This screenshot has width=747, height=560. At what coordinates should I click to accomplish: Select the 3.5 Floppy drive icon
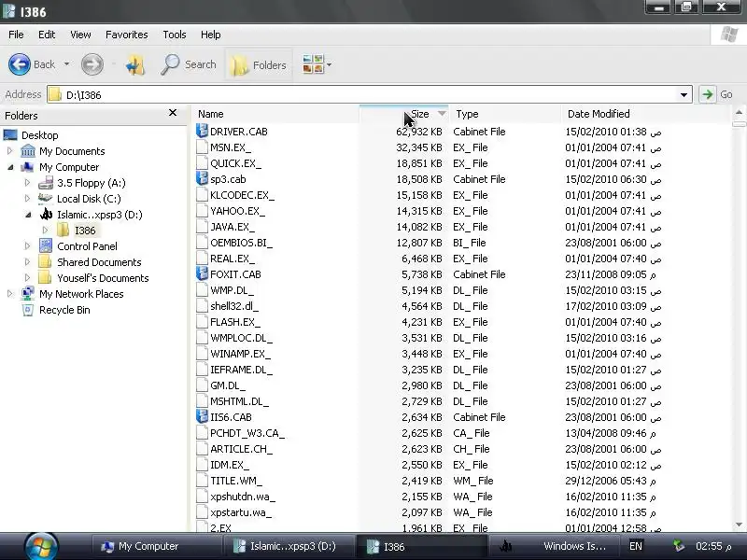46,183
